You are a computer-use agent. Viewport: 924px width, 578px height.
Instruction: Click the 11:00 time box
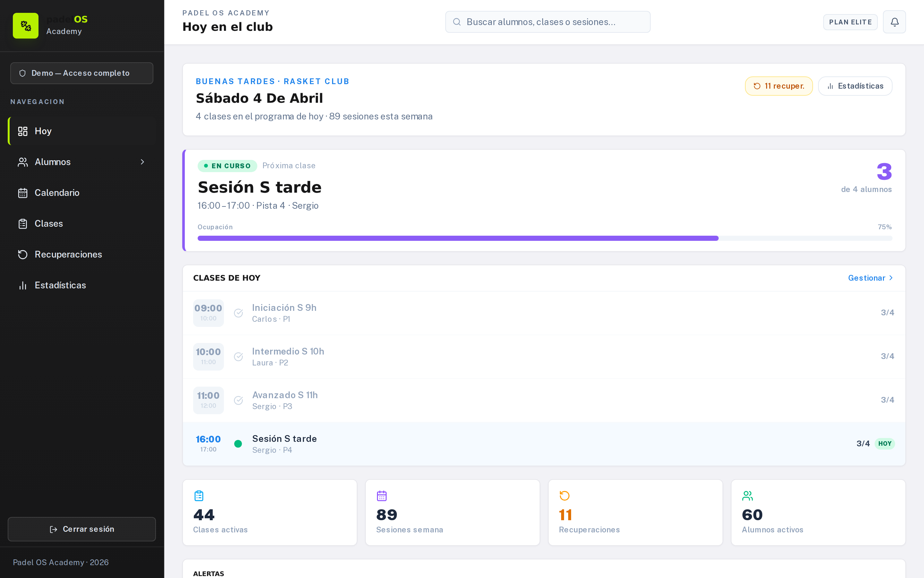[208, 400]
